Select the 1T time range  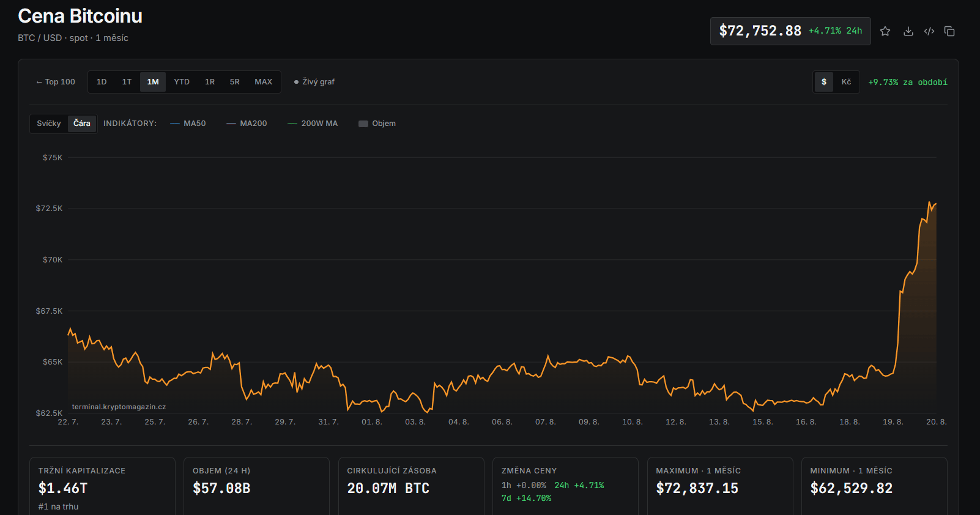(127, 82)
